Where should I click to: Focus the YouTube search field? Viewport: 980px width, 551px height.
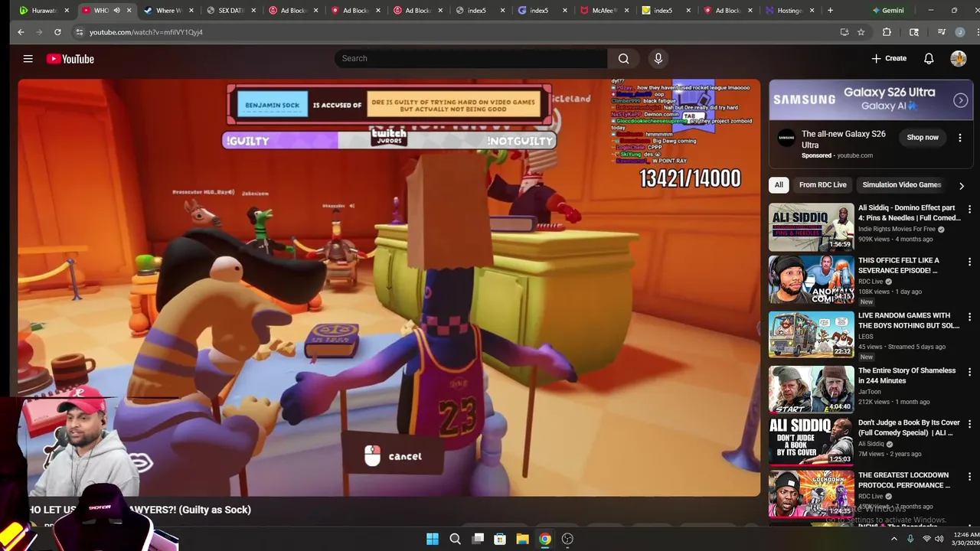pyautogui.click(x=471, y=59)
